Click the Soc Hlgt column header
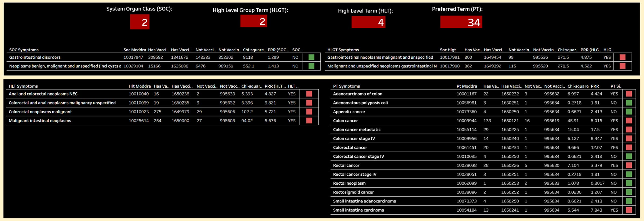This screenshot has height=221, width=644. pos(448,50)
